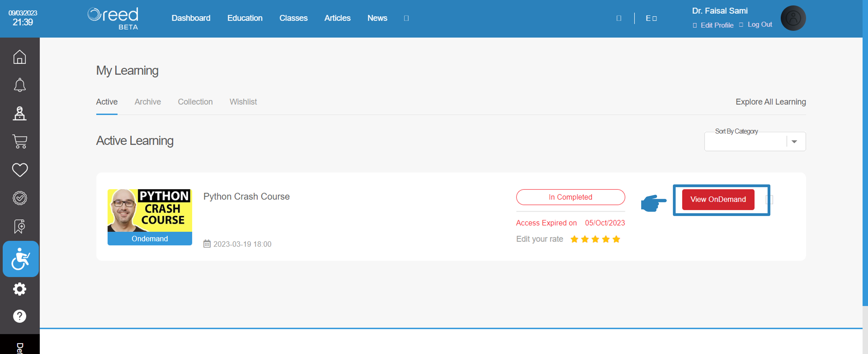The width and height of the screenshot is (868, 354).
Task: Open the Sort By Category dropdown arrow
Action: (794, 142)
